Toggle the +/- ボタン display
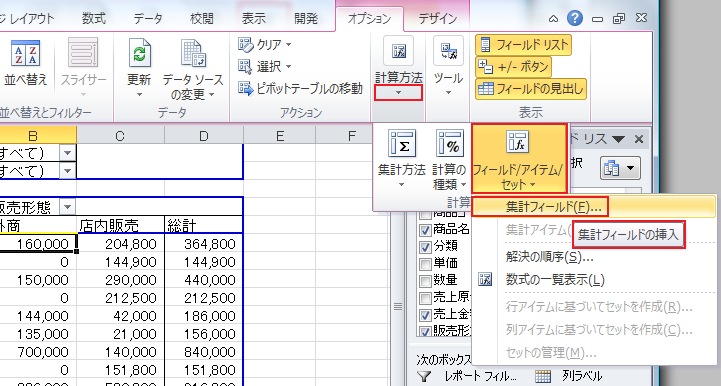Image resolution: width=721 pixels, height=386 pixels. click(x=513, y=67)
